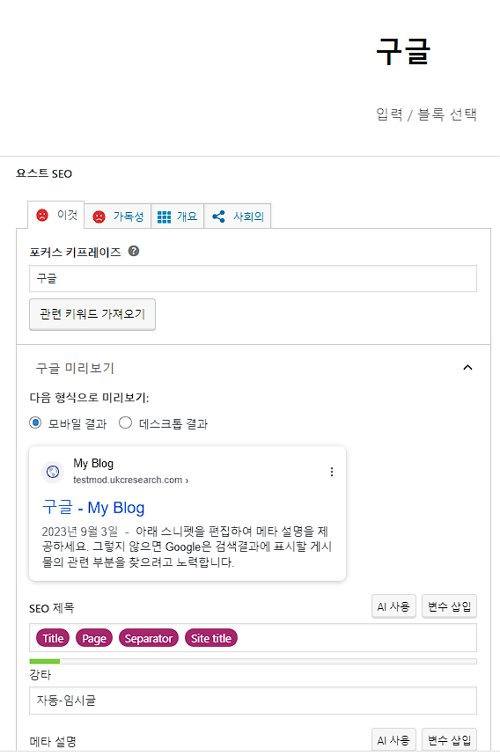Image resolution: width=500 pixels, height=756 pixels.
Task: Click the slug field containing 자동-임시글
Action: click(x=253, y=701)
